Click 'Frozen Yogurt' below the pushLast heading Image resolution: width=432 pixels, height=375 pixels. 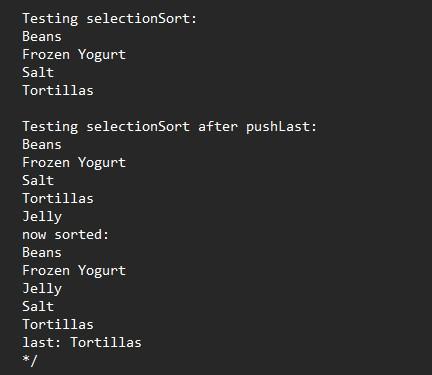pos(74,163)
